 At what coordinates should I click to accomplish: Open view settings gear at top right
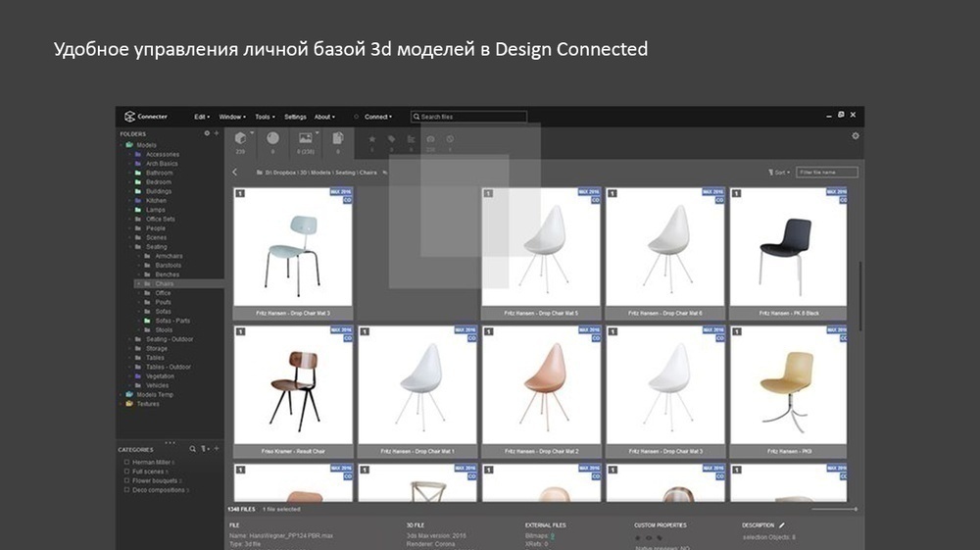tap(855, 135)
